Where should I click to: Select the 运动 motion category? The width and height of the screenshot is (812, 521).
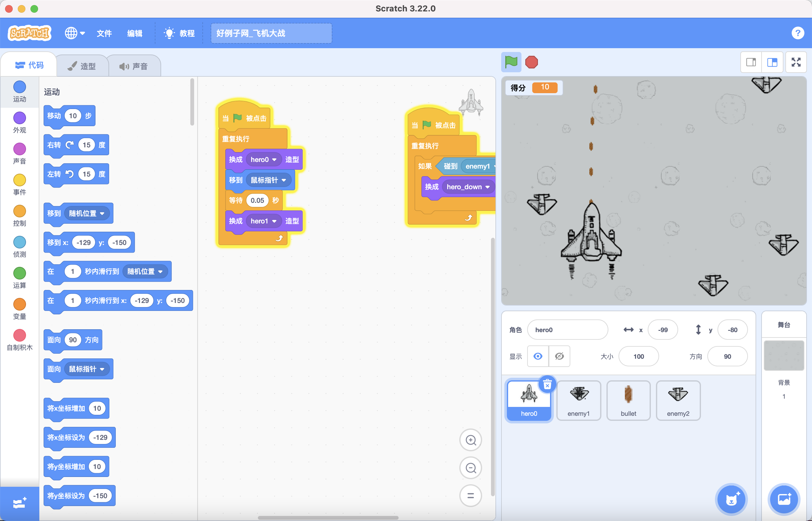20,92
